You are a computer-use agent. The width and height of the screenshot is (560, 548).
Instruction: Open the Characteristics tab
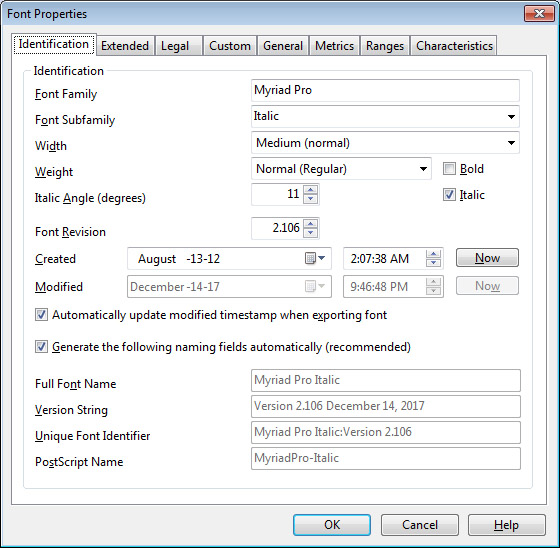coord(454,46)
